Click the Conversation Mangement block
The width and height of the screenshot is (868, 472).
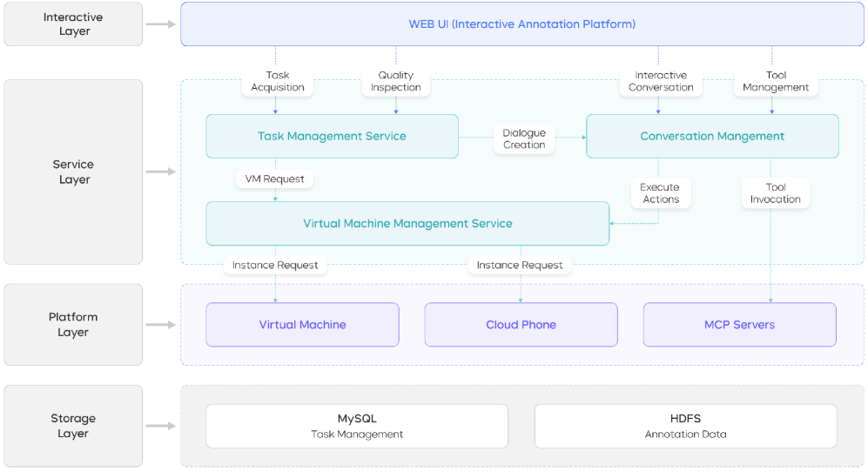712,137
